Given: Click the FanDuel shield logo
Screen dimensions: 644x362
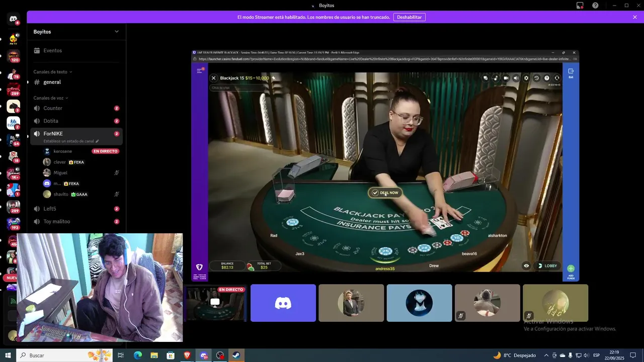Looking at the screenshot, I should [199, 267].
